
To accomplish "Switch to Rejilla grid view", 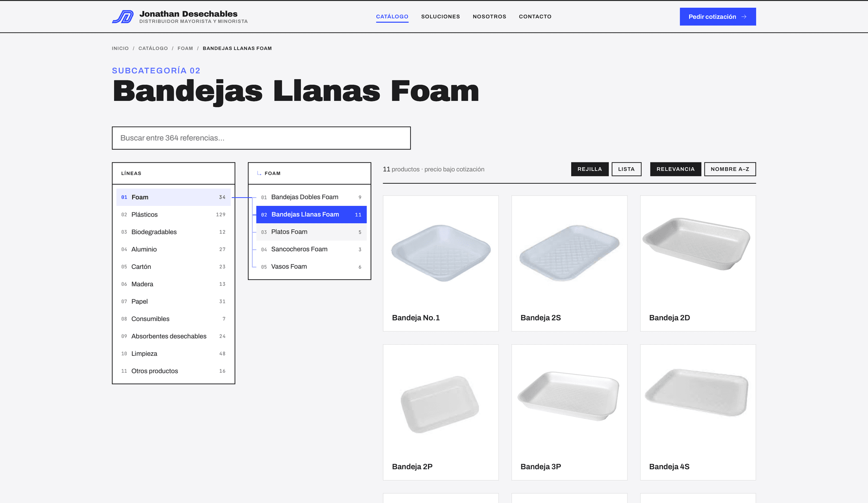I will (589, 169).
